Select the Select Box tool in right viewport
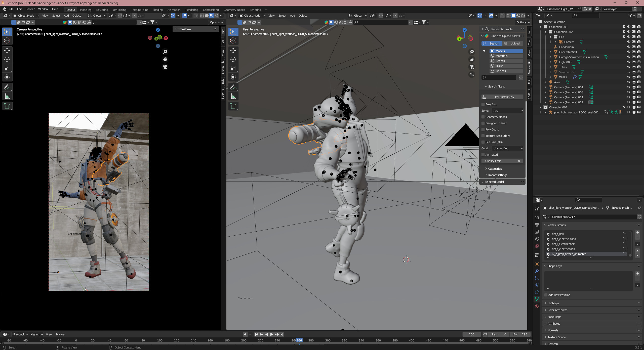The image size is (644, 350). coord(233,32)
